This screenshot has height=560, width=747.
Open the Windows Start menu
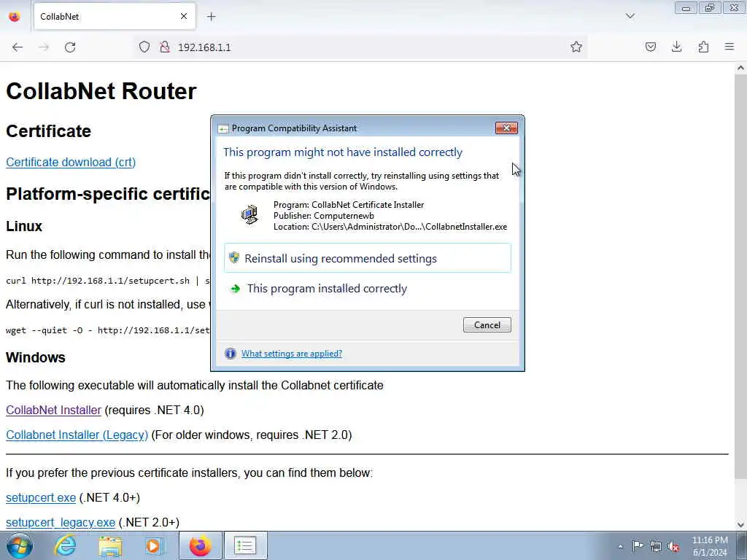20,545
